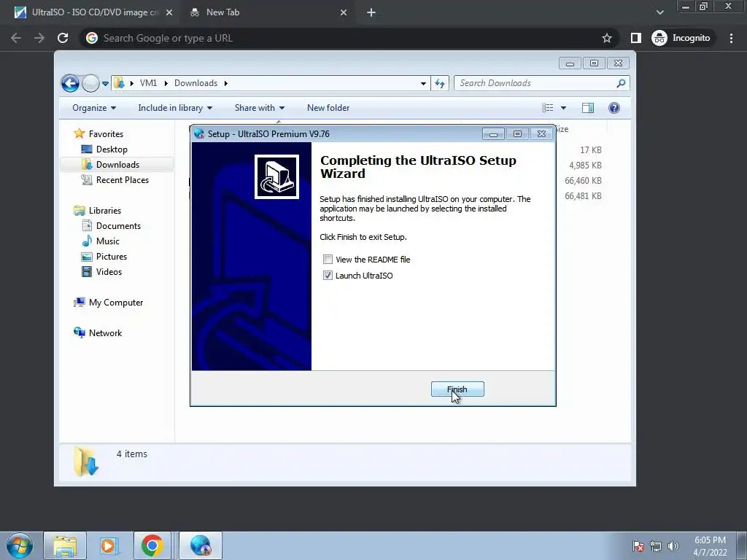Select Downloads in the navigation pane
The width and height of the screenshot is (747, 560).
point(117,164)
